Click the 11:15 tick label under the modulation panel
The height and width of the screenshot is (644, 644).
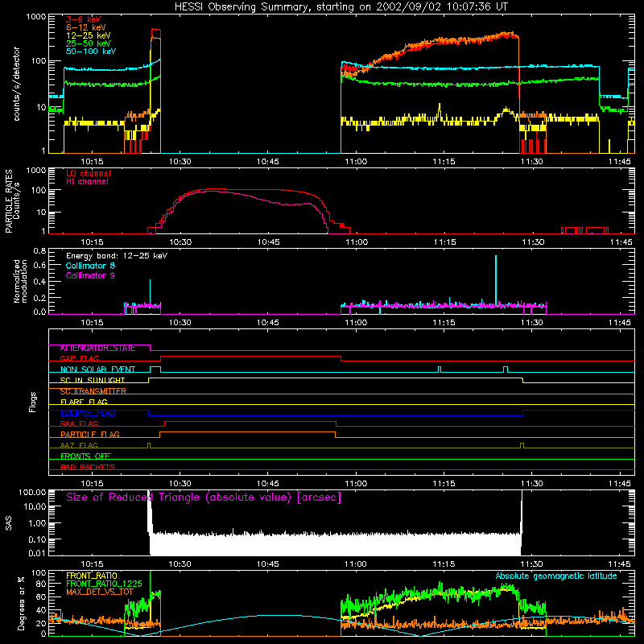tap(444, 323)
